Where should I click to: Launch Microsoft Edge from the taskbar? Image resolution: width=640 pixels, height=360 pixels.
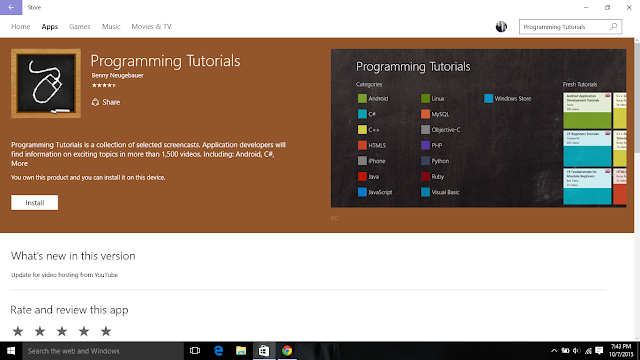click(218, 351)
